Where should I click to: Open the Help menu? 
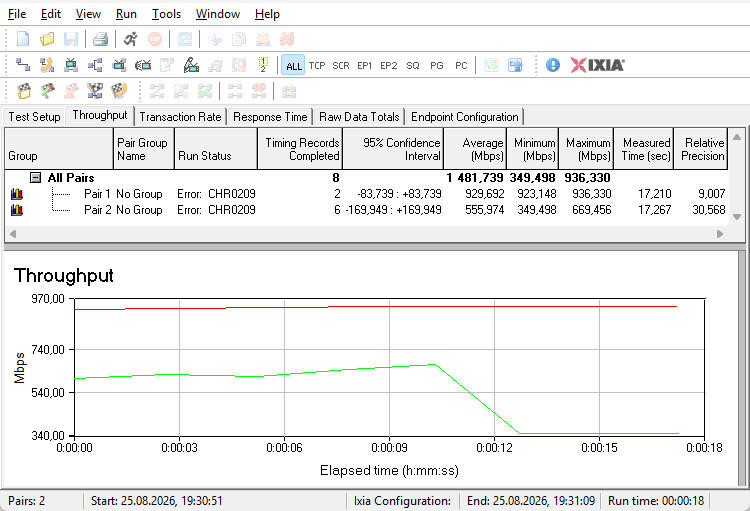[x=267, y=14]
